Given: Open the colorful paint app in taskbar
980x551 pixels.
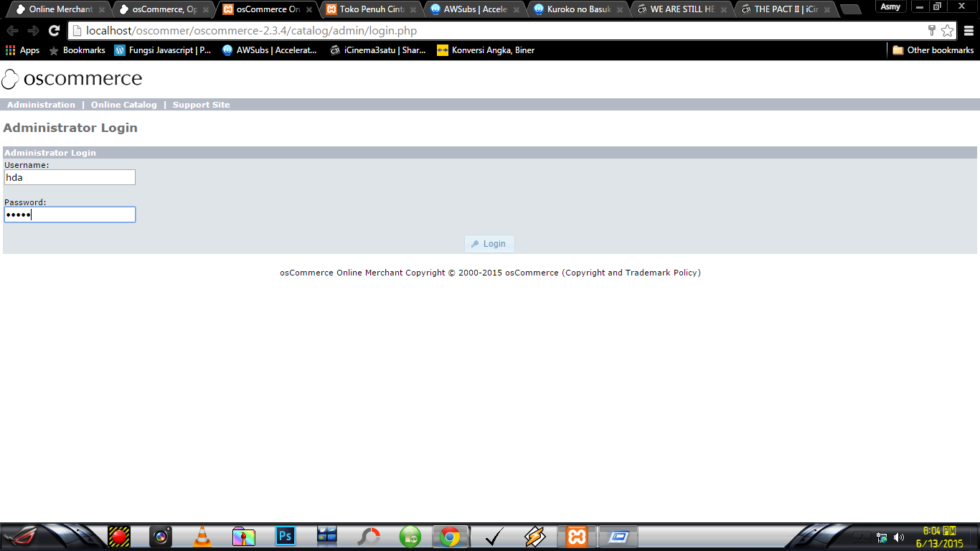Looking at the screenshot, I should tap(244, 537).
